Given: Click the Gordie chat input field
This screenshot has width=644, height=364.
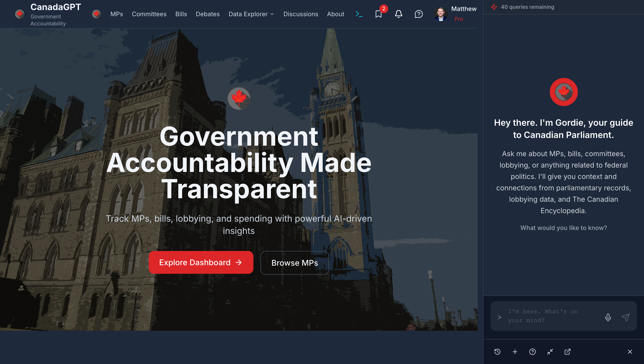Looking at the screenshot, I should pyautogui.click(x=550, y=316).
